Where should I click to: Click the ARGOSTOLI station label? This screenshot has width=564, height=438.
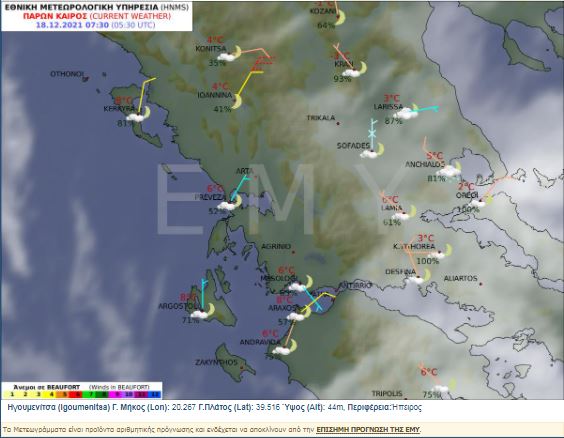coord(178,306)
